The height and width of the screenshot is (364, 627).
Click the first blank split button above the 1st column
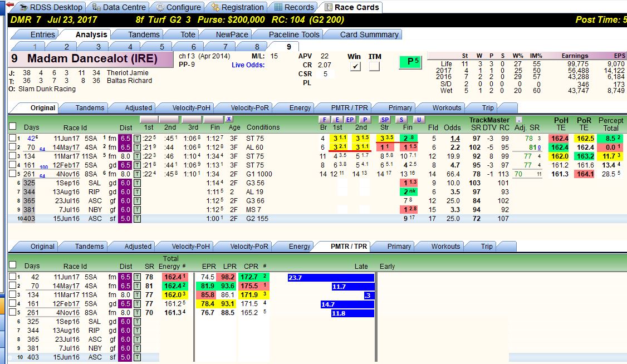149,120
